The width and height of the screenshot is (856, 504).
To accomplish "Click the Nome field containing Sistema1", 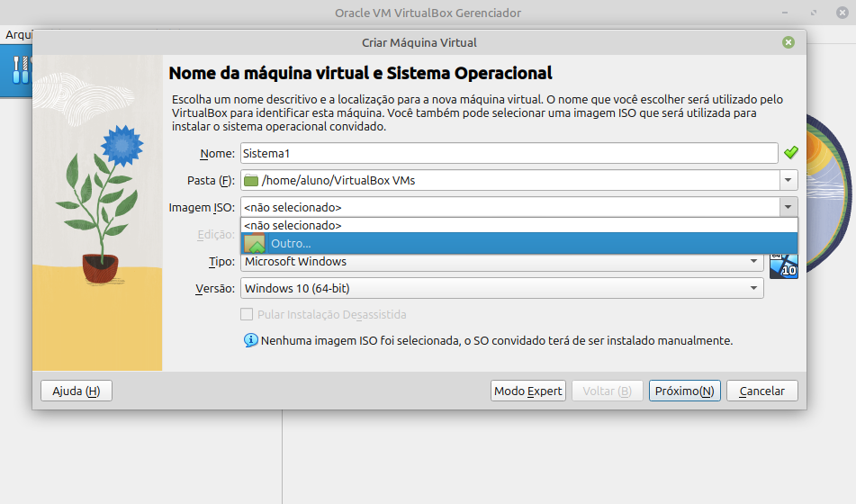I will pyautogui.click(x=509, y=153).
